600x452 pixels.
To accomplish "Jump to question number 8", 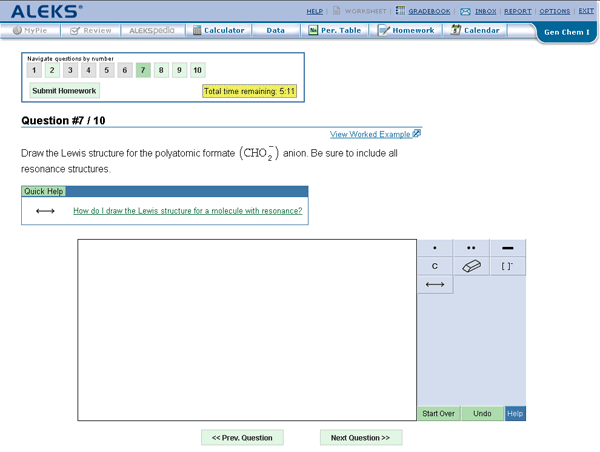I will click(161, 70).
